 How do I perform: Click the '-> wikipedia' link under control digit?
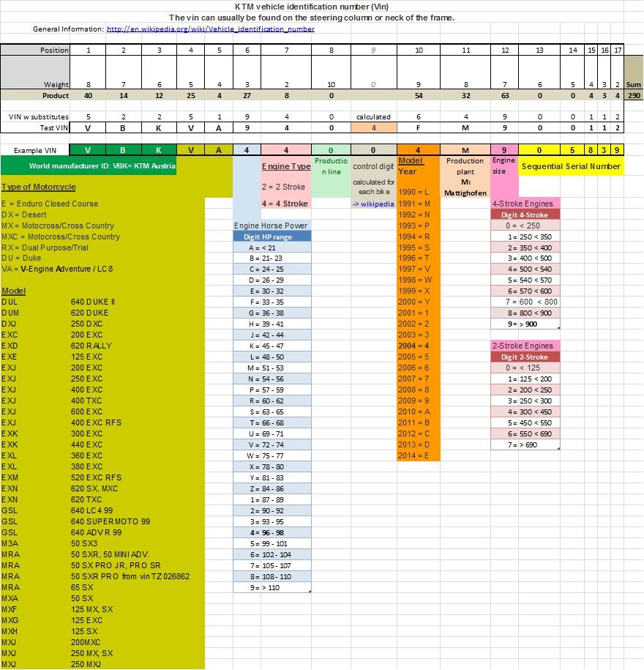(x=373, y=204)
